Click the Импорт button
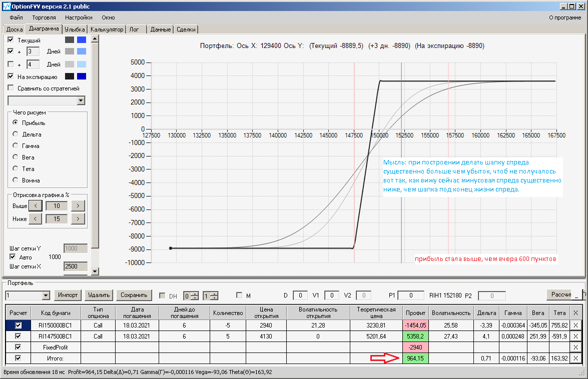588x379 pixels. pos(68,295)
